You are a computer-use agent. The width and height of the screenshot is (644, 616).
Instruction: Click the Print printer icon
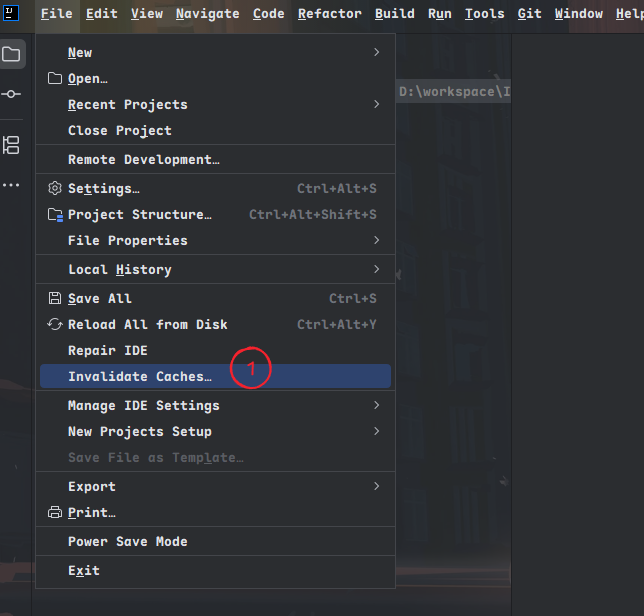[55, 512]
